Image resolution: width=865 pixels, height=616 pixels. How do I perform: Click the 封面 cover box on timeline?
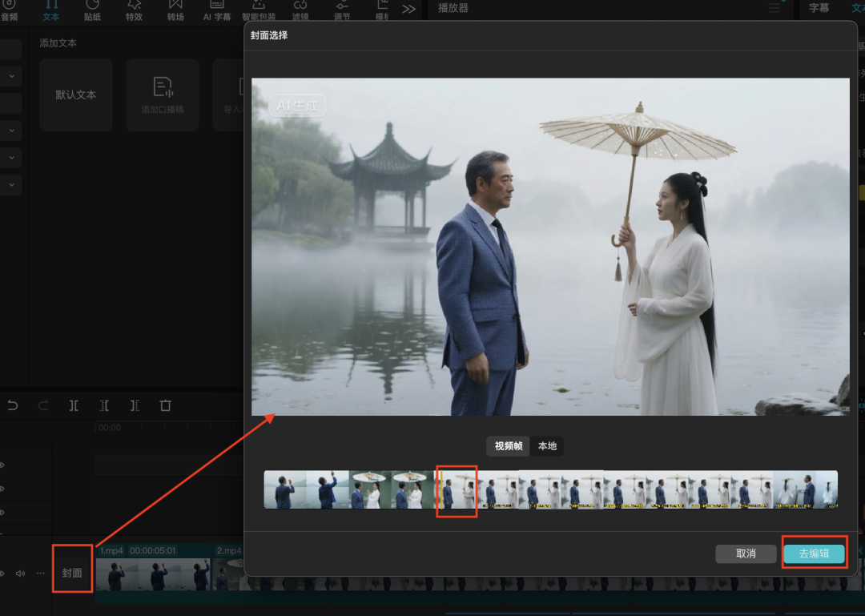pos(72,573)
